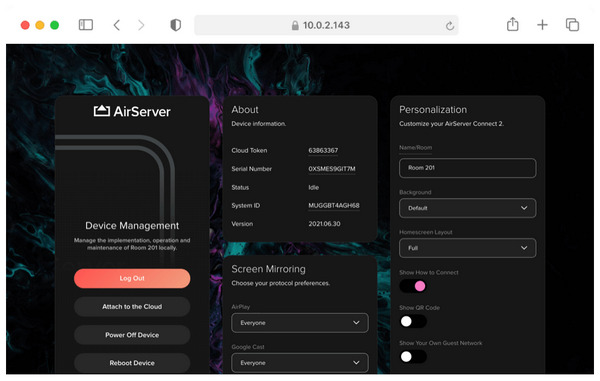Image resolution: width=600 pixels, height=381 pixels.
Task: Click the green full screen button
Action: [55, 25]
